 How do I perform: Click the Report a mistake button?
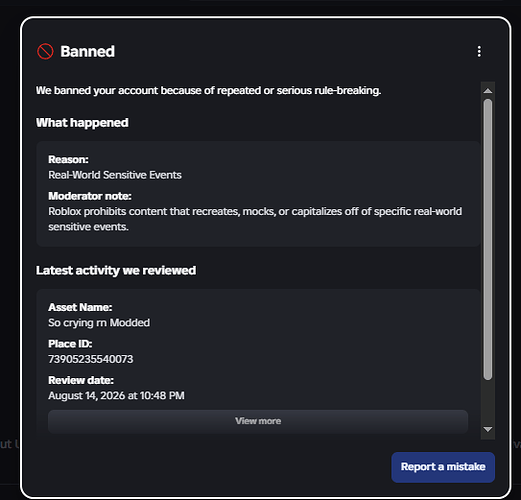(443, 467)
